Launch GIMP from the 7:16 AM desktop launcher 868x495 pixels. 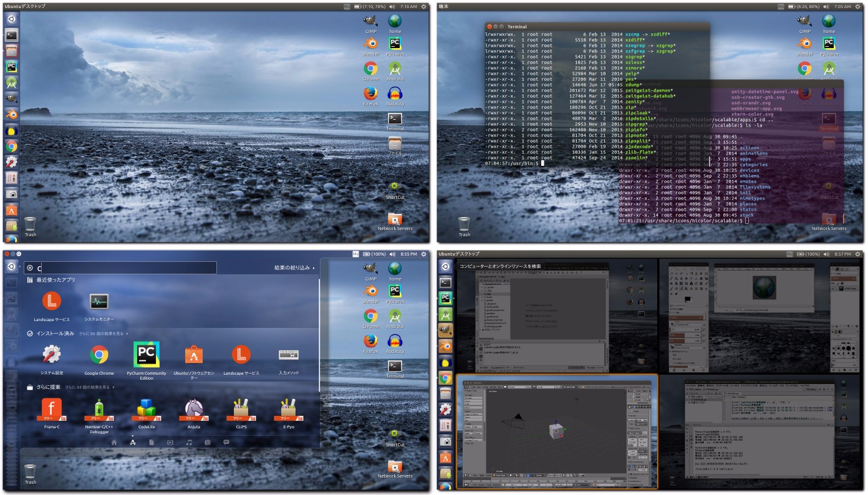click(11, 99)
